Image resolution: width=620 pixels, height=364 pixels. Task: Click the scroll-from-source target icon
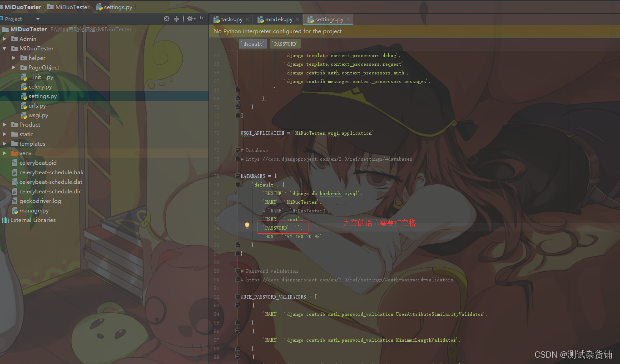[x=167, y=19]
